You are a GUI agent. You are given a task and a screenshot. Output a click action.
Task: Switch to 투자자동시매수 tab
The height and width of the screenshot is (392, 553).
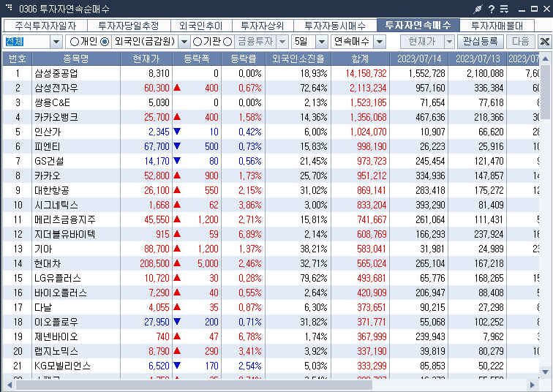(335, 26)
